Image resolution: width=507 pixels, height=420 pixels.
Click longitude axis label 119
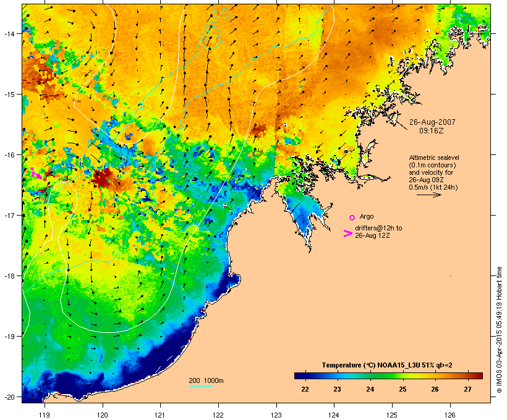(45, 415)
